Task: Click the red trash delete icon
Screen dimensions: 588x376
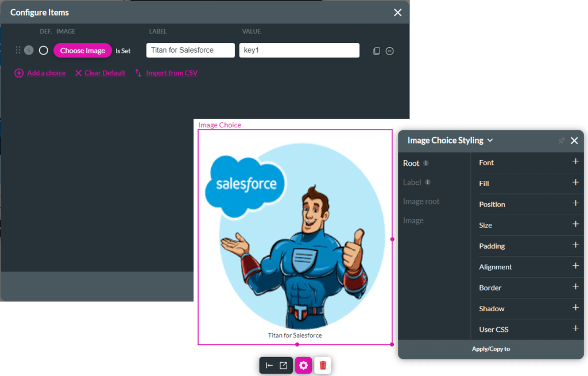Action: 323,365
